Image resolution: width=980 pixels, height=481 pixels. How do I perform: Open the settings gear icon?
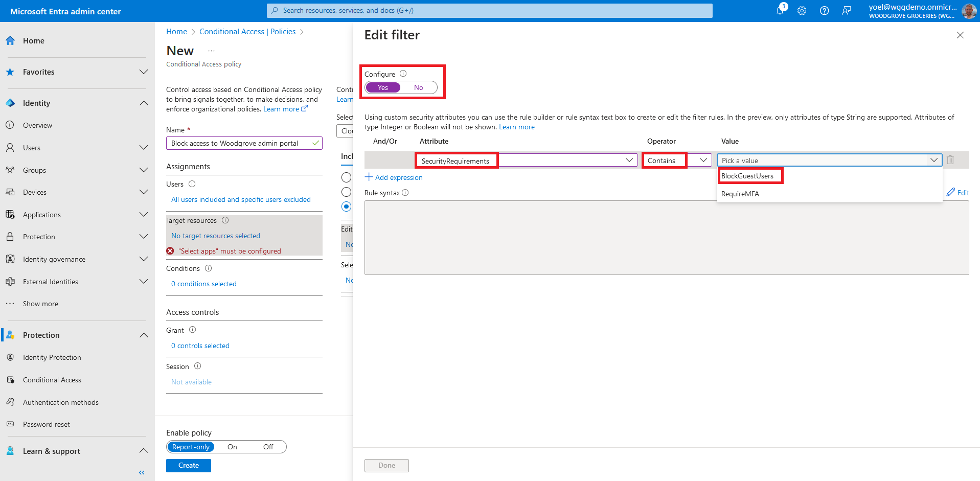click(x=802, y=11)
